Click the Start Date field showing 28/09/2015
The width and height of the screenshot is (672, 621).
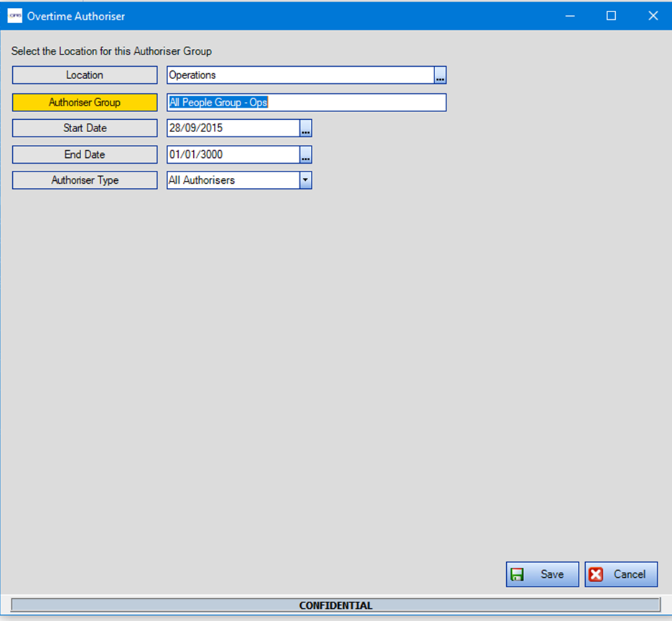coord(233,129)
